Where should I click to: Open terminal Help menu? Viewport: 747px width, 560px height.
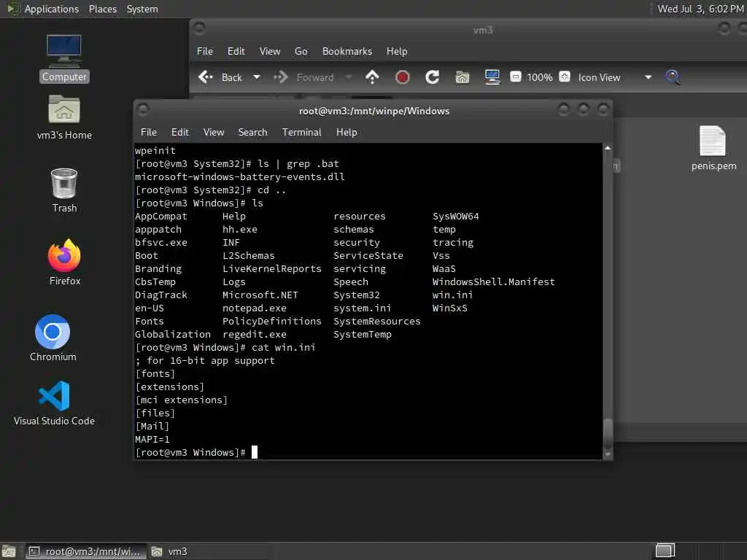pyautogui.click(x=347, y=133)
